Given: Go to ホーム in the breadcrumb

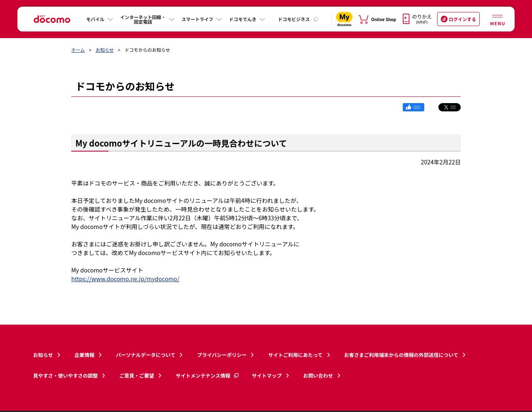Looking at the screenshot, I should tap(78, 50).
